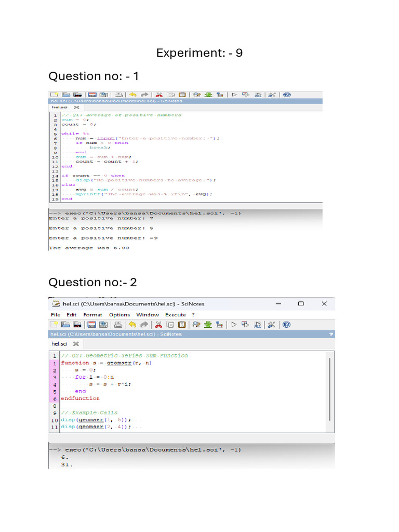Click the Save icon in Question 1 SciNotes toolbar
Screen dimensions: 399x532
92,95
